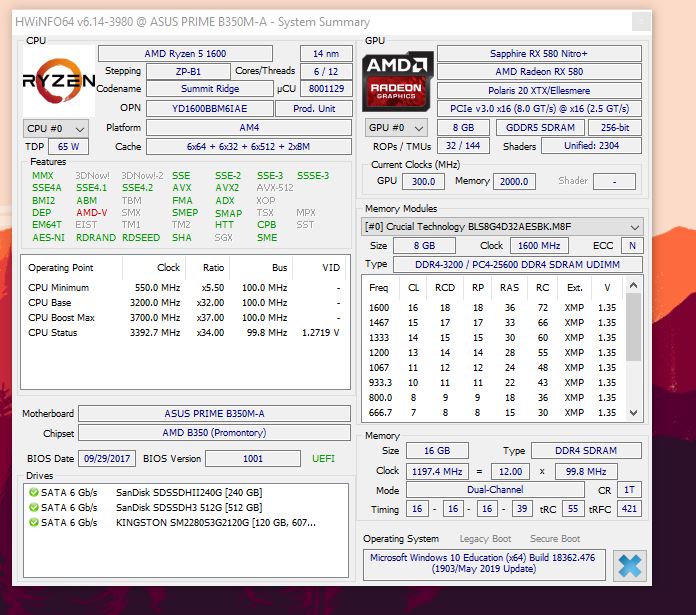Click the Sapphire RX 580 Nitro+ field
The image size is (696, 615).
539,54
